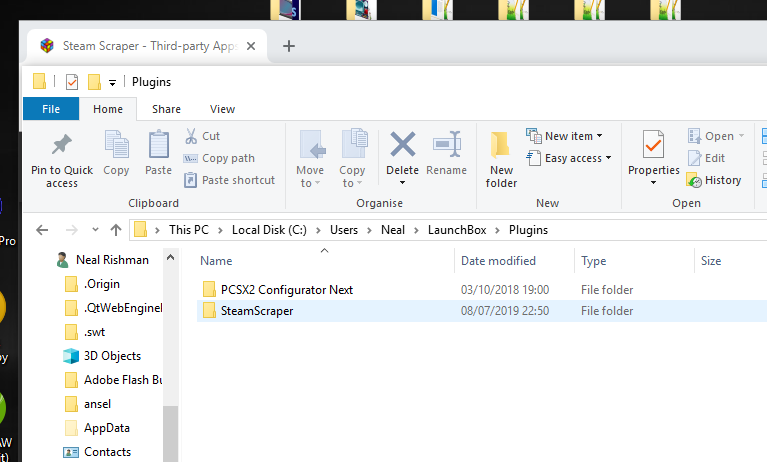The image size is (767, 462).
Task: Click Pin to Quick access icon
Action: click(x=62, y=145)
